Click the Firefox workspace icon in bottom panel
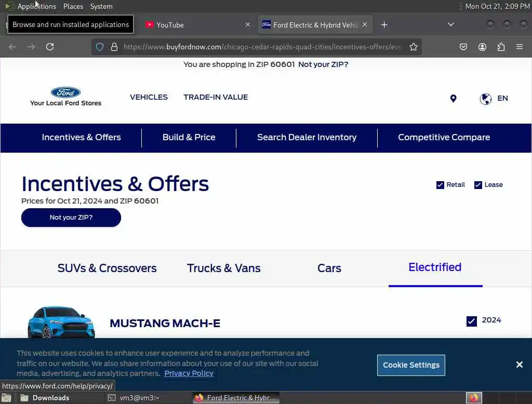The width and height of the screenshot is (532, 404). pos(474,398)
